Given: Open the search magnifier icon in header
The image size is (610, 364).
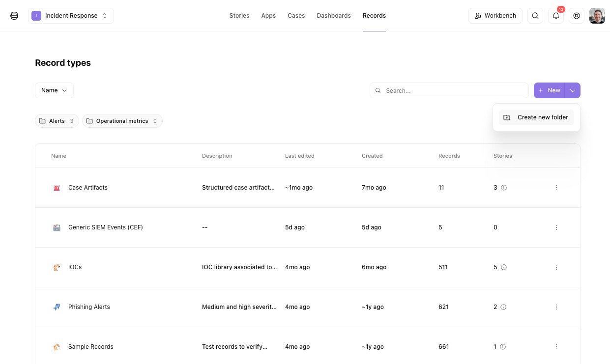Looking at the screenshot, I should [535, 16].
